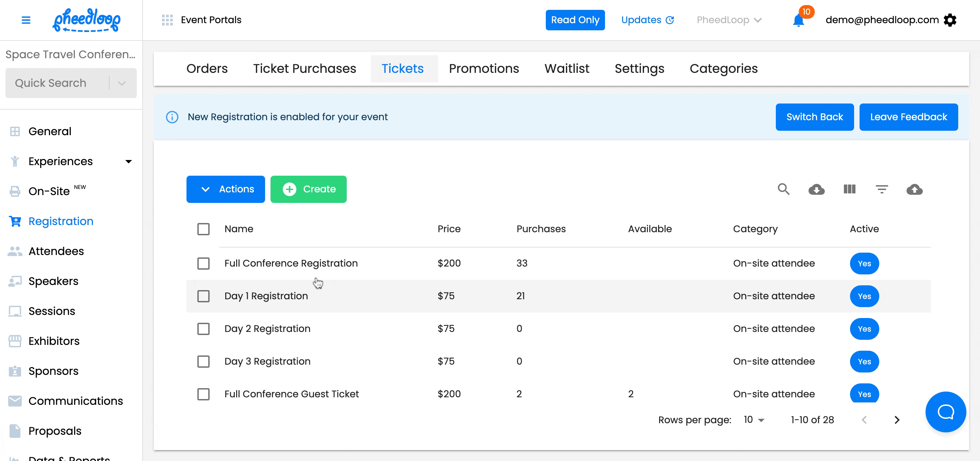Select the Day 2 Registration checkbox
This screenshot has width=980, height=461.
pos(203,329)
